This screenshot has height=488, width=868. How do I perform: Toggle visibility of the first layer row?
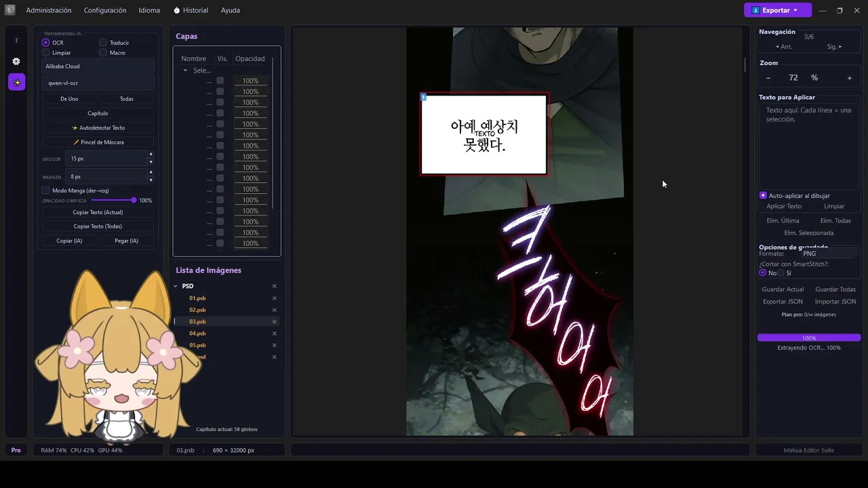point(220,81)
